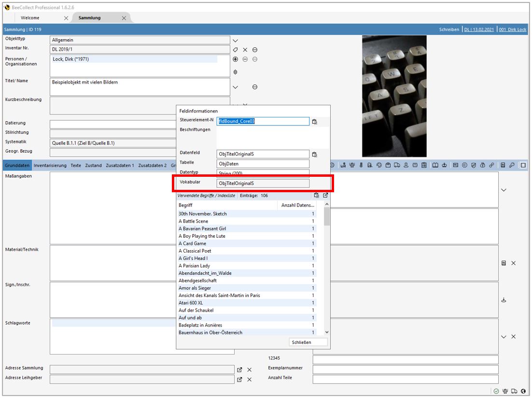Screen dimensions: 532x398
Task: Click the truck icon in the tab toolbar
Action: [397, 165]
